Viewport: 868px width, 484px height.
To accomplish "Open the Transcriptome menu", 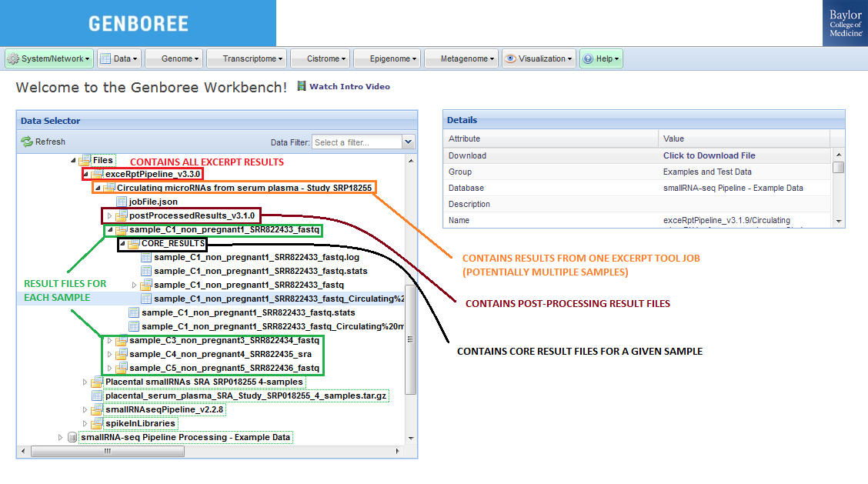I will coord(253,58).
